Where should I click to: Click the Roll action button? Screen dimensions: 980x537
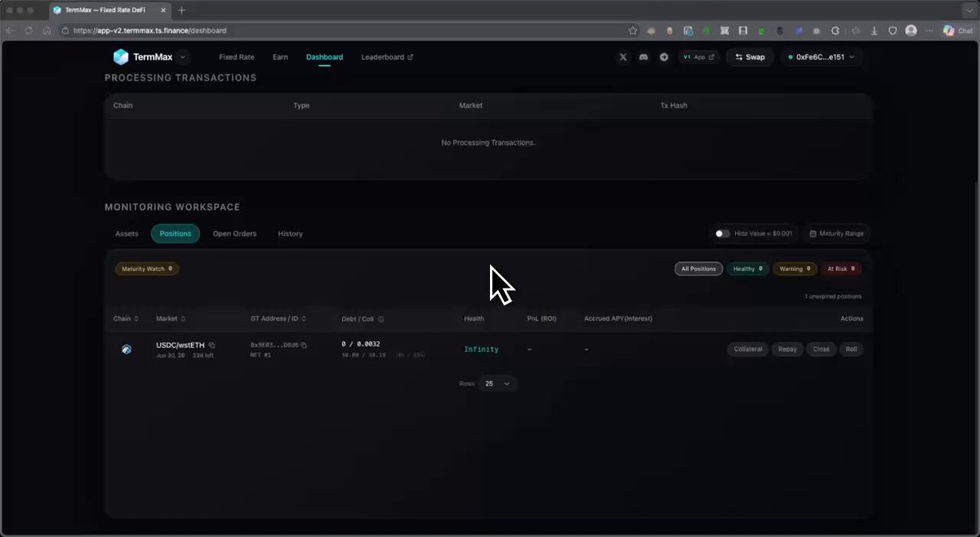click(x=851, y=349)
